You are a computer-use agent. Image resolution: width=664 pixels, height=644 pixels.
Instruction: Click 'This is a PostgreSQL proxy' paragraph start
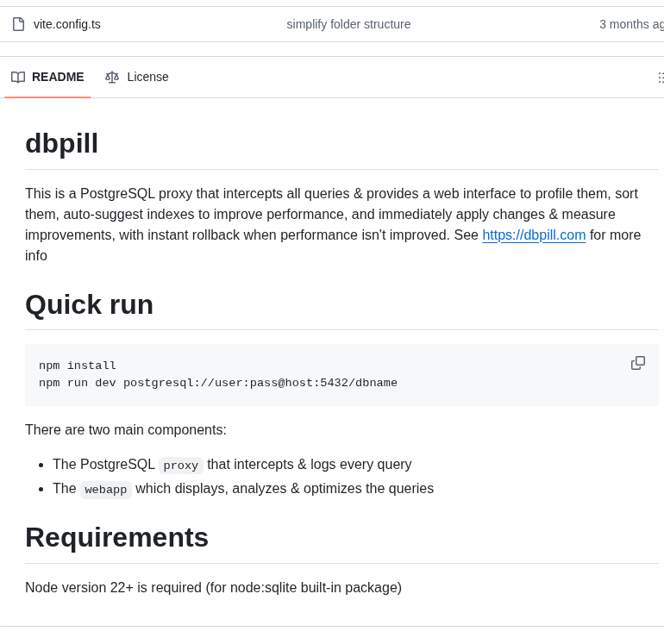click(109, 193)
